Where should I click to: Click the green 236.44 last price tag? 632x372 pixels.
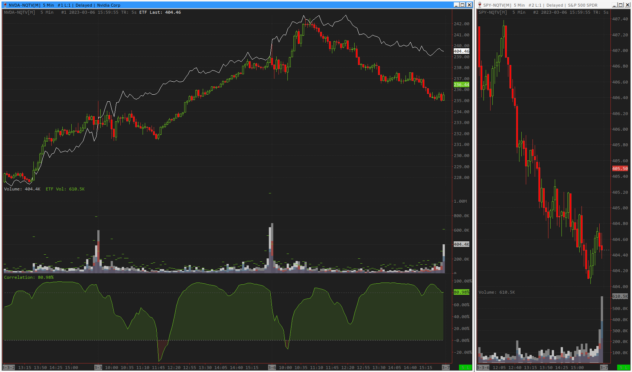461,85
